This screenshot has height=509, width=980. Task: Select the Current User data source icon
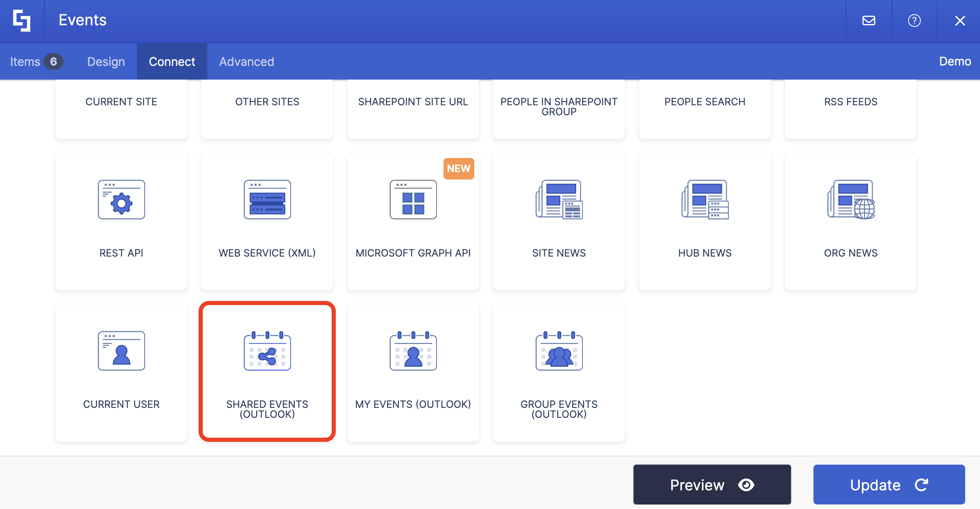coord(121,351)
